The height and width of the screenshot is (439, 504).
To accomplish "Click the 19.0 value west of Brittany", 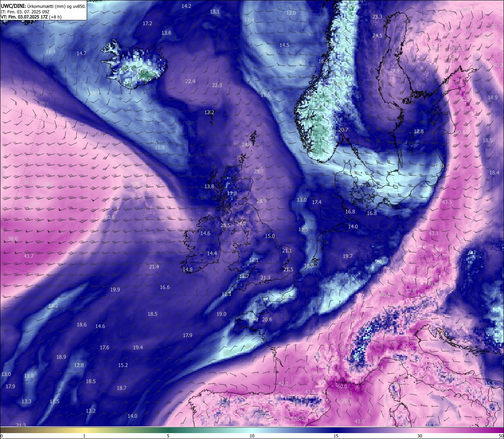I will pos(221,314).
